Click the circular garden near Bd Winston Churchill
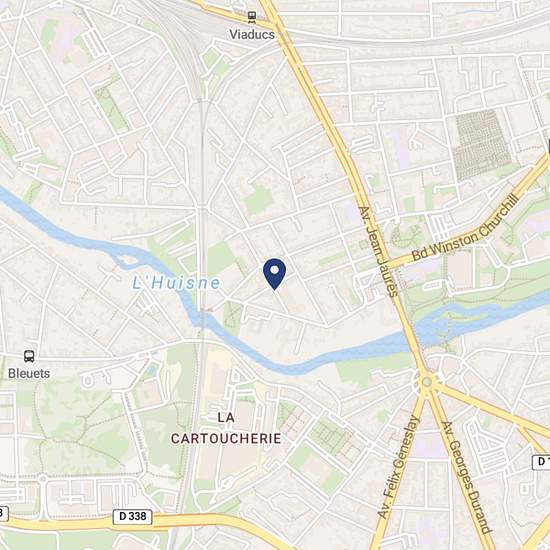Viewport: 550px width, 550px height. click(x=407, y=234)
